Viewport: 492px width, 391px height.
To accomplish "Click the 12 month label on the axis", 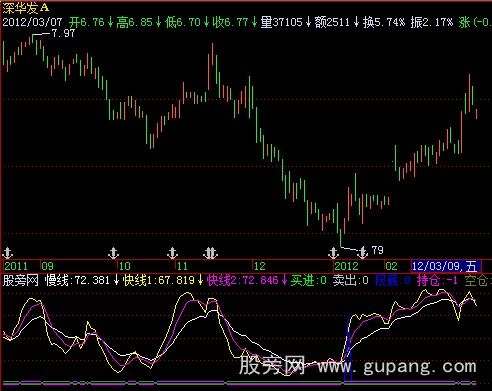I will click(260, 266).
